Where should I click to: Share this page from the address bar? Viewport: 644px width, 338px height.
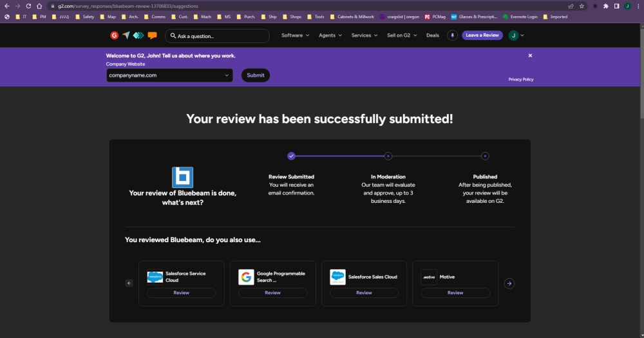pyautogui.click(x=571, y=6)
